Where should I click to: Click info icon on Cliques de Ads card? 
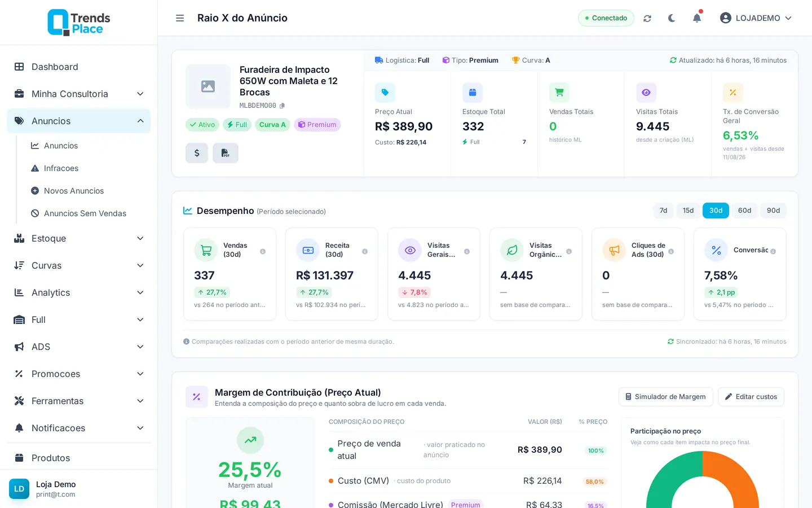click(x=671, y=252)
